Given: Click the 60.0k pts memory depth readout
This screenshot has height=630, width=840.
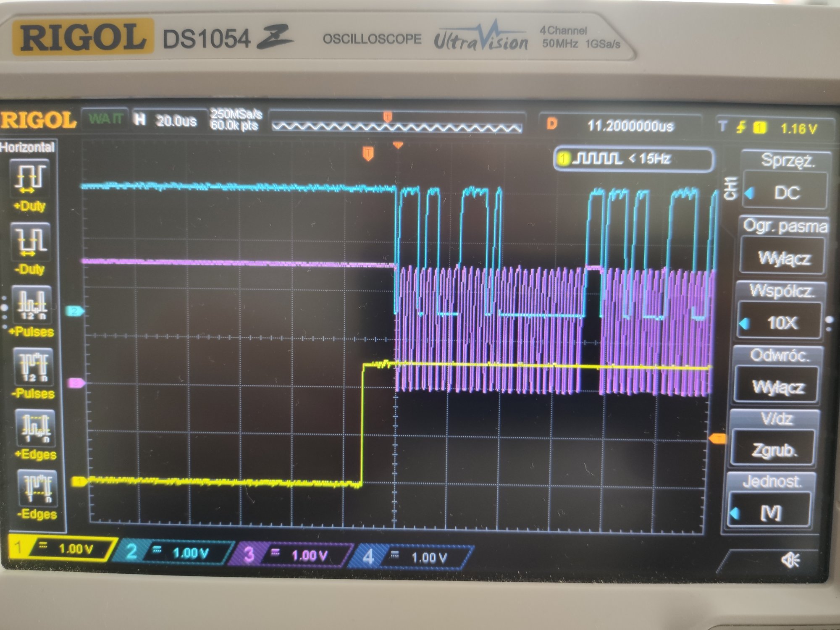Looking at the screenshot, I should coord(234,125).
